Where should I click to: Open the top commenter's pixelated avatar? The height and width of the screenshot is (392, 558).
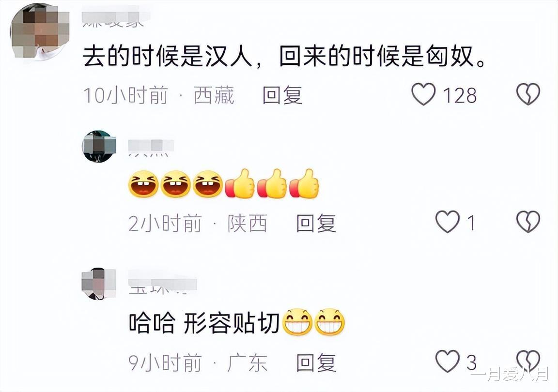[40, 32]
